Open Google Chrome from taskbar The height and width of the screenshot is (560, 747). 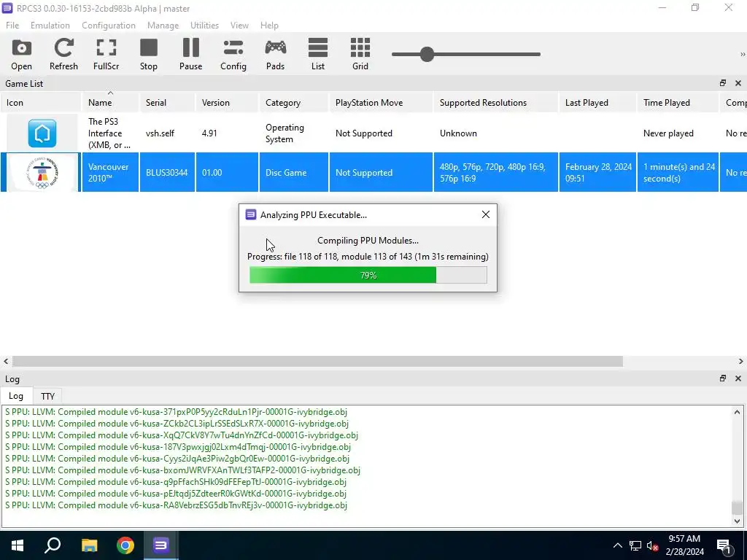coord(125,545)
